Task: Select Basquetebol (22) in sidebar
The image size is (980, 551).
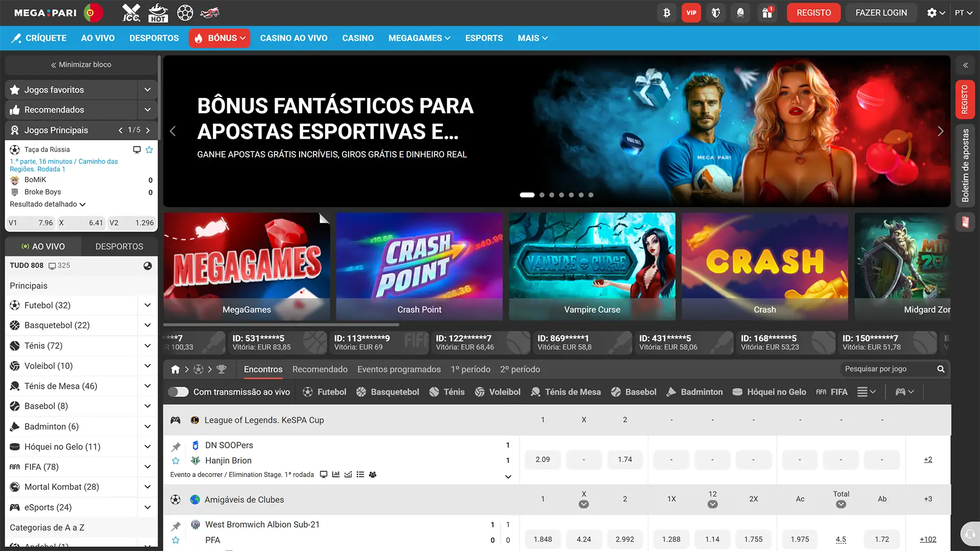Action: pos(57,325)
